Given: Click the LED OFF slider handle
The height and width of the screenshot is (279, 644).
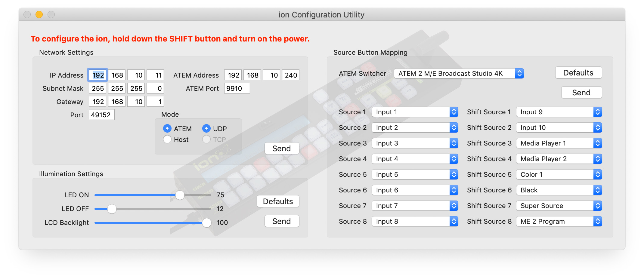Looking at the screenshot, I should click(x=112, y=209).
